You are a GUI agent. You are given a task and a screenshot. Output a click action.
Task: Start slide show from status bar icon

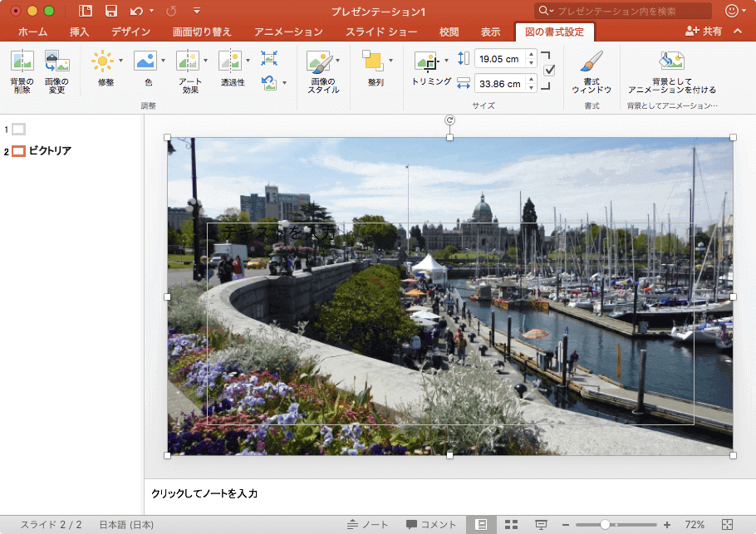[541, 524]
